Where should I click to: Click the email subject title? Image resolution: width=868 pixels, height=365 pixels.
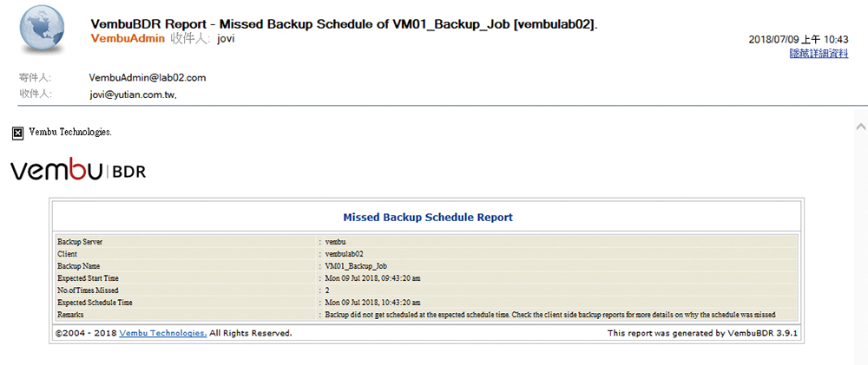(x=344, y=23)
